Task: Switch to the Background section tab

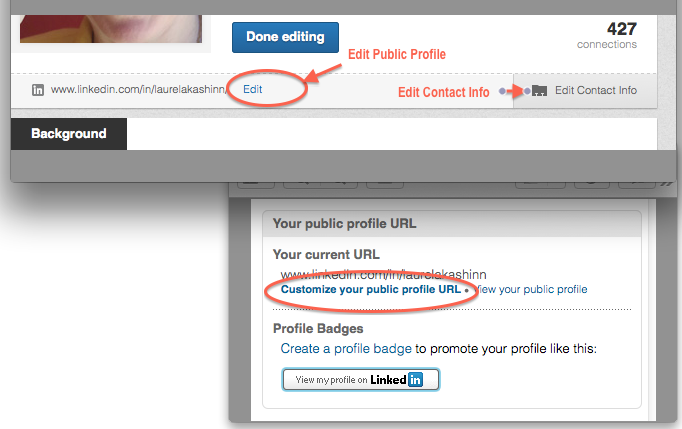Action: pyautogui.click(x=69, y=134)
